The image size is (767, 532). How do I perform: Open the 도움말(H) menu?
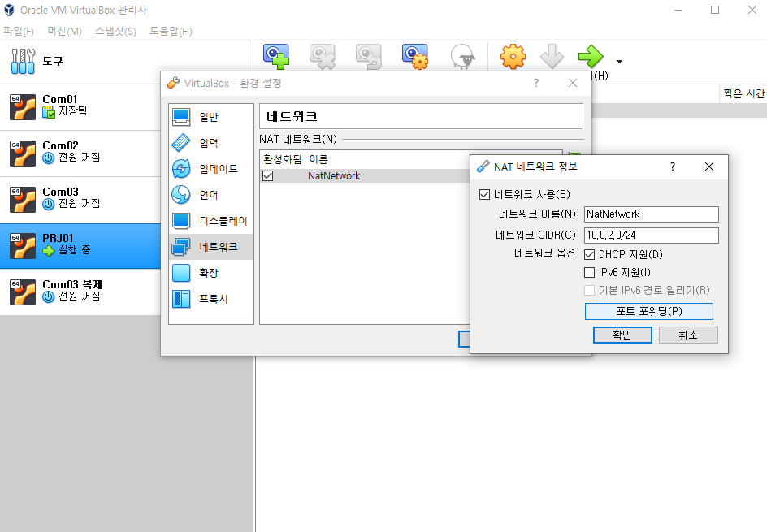pos(171,32)
